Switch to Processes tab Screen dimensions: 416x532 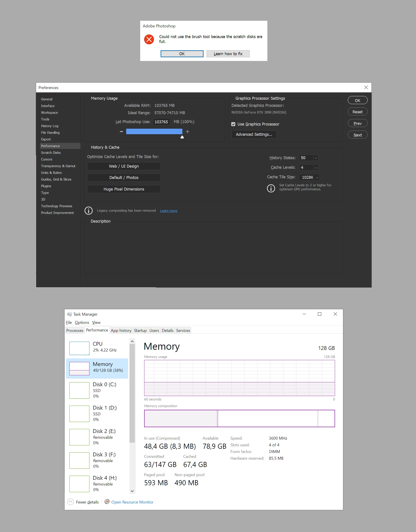75,331
